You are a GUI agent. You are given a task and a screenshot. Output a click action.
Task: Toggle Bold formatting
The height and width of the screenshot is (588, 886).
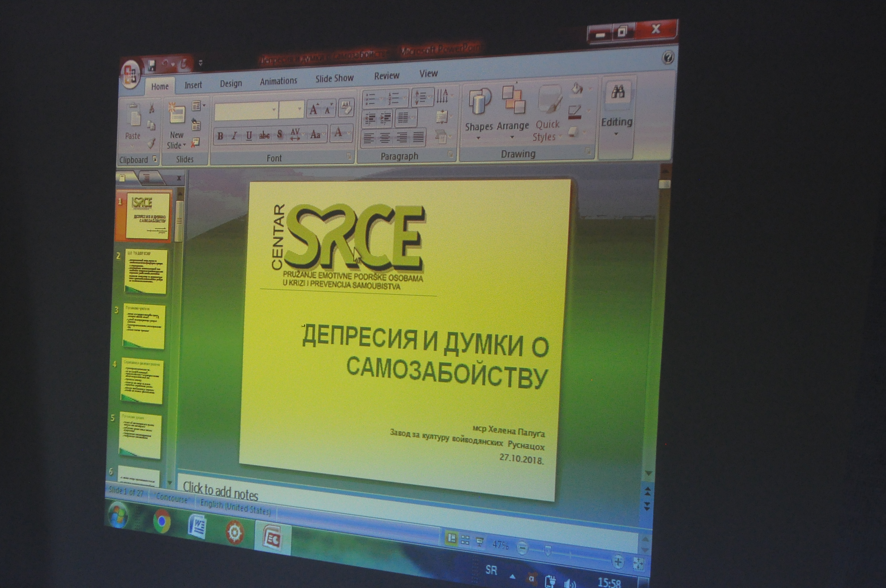(x=220, y=136)
